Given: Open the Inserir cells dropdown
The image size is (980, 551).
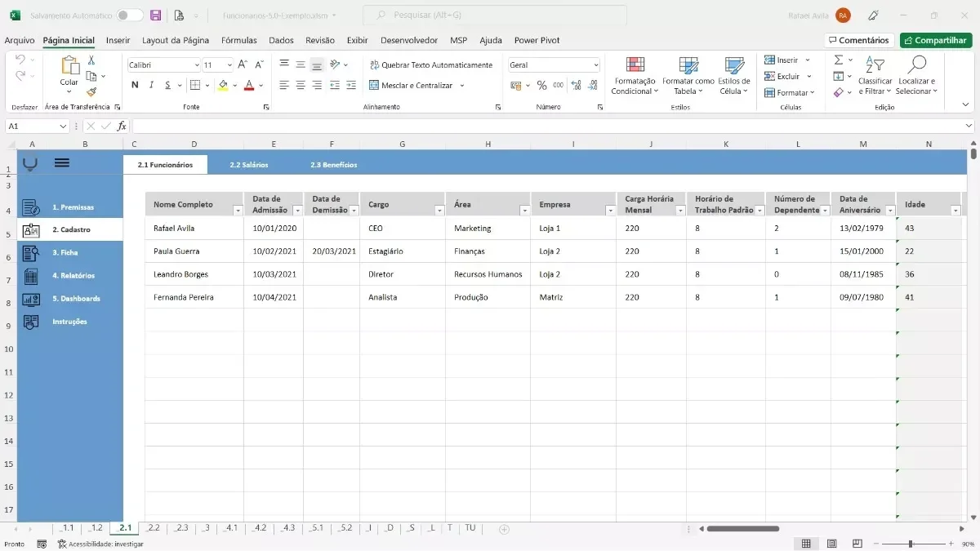Looking at the screenshot, I should [808, 60].
